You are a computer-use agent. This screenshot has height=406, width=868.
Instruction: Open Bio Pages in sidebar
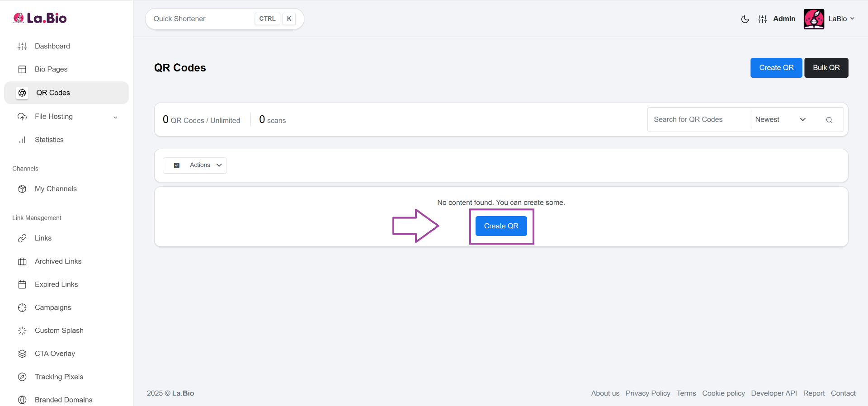pos(51,69)
